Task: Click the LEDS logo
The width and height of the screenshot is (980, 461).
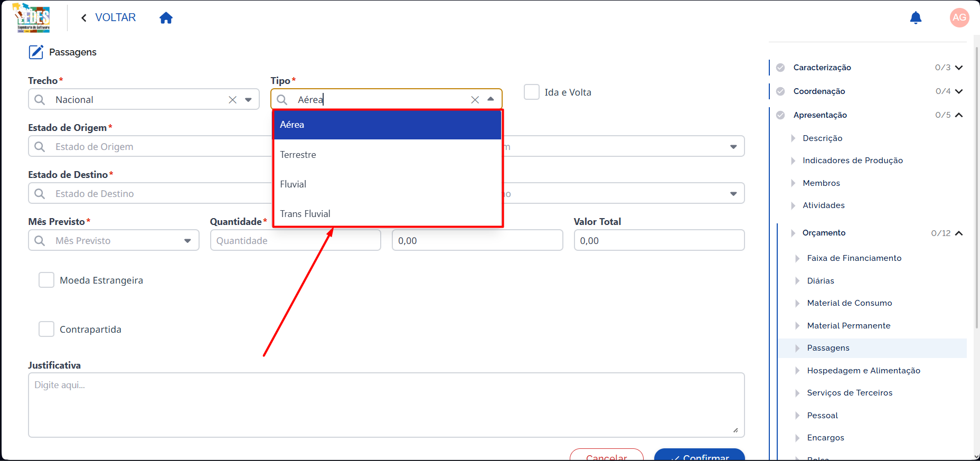Action: point(33,18)
